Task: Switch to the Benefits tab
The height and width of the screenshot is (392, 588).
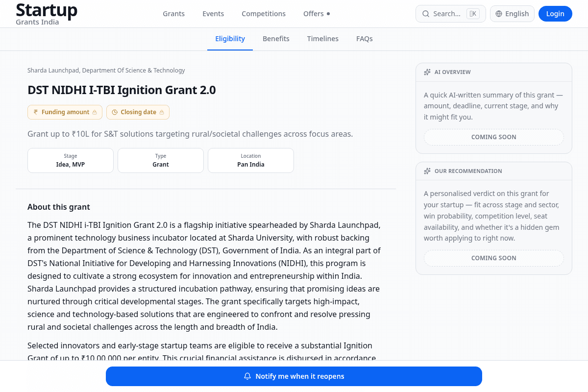Action: point(276,39)
